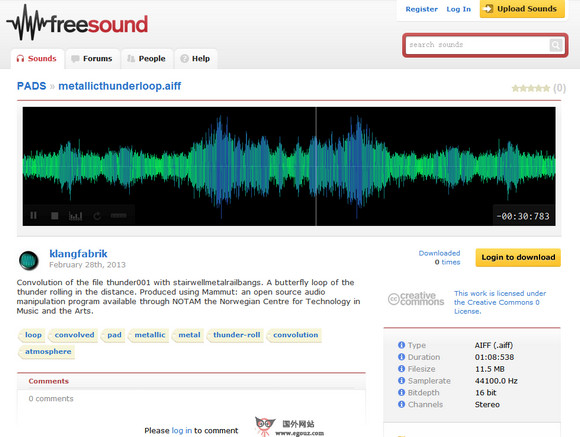Screen dimensions: 580x437
Task: Click the February 28th, 2013 date
Action: coord(87,265)
